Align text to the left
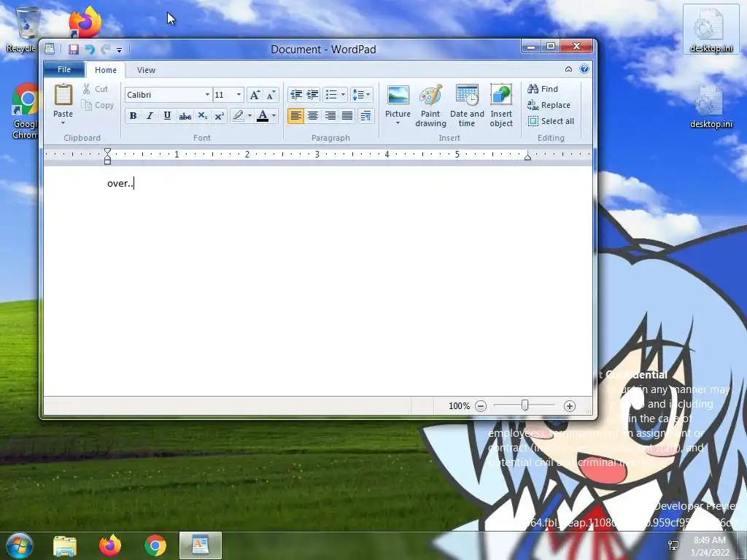This screenshot has height=560, width=747. pyautogui.click(x=296, y=116)
